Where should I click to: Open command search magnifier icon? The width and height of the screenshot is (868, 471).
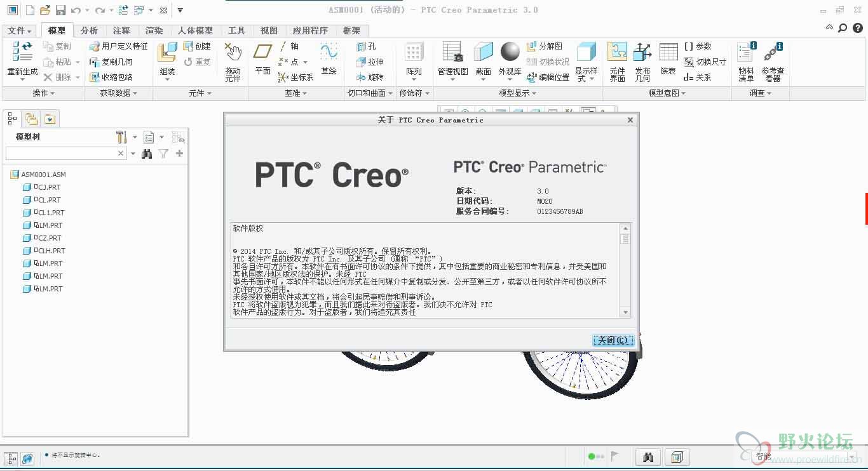click(843, 28)
